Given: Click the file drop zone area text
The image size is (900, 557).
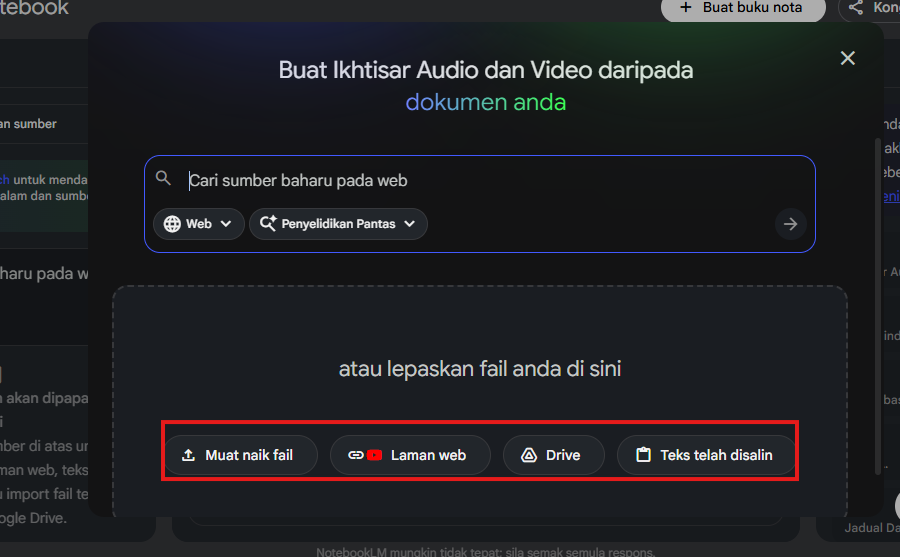Looking at the screenshot, I should click(x=480, y=369).
